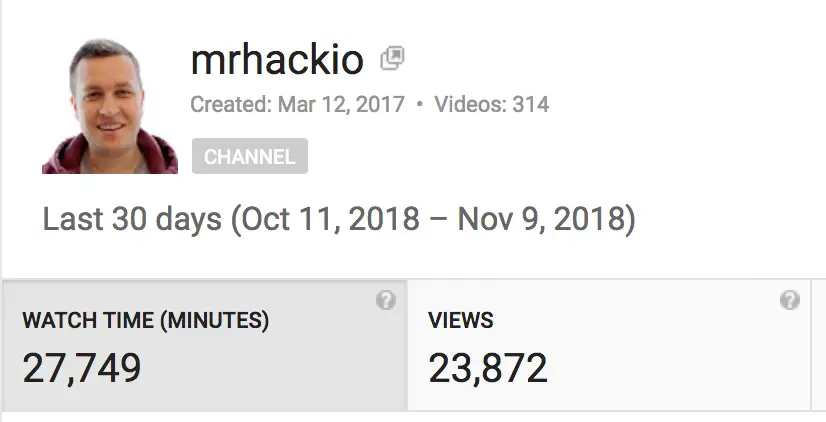Click the help icon on Watch Time card
This screenshot has height=422, width=826.
tap(386, 301)
